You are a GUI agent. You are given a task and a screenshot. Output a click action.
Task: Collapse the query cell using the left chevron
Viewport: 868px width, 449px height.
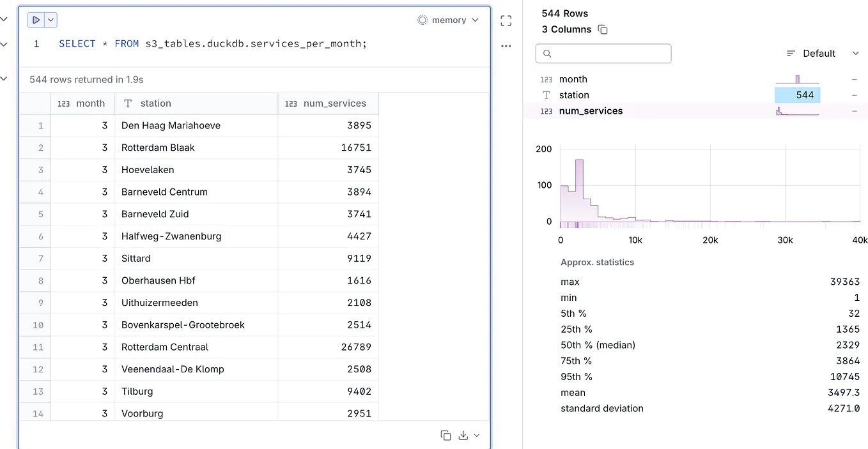click(x=4, y=19)
